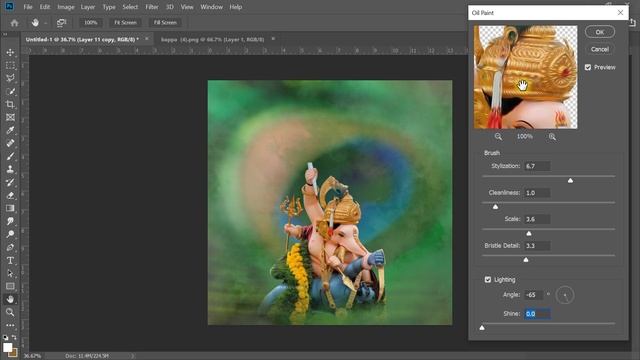640x360 pixels.
Task: Swap foreground and background colors
Action: 14,337
